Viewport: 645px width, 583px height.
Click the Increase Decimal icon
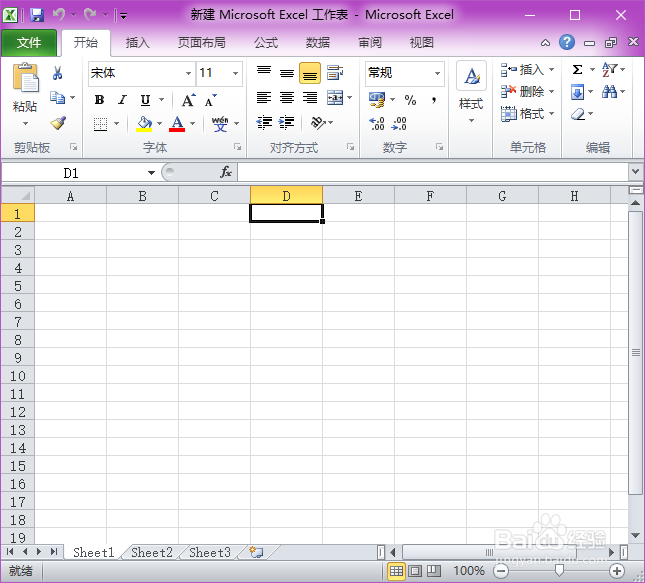[377, 123]
